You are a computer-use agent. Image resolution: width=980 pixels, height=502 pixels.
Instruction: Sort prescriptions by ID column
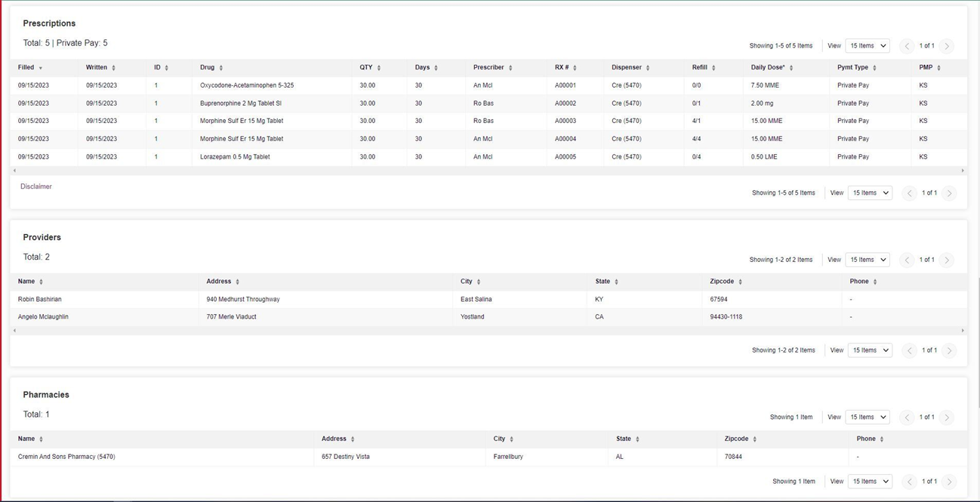tap(161, 68)
